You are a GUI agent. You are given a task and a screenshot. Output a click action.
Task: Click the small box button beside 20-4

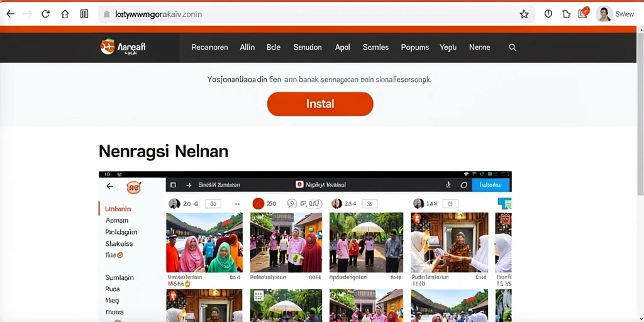tap(213, 204)
